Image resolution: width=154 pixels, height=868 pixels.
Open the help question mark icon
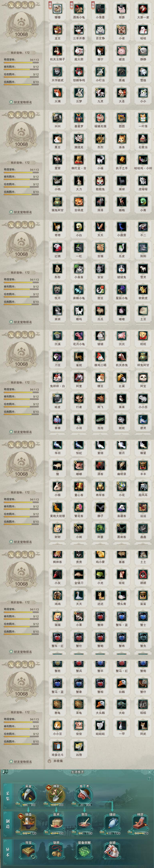[149, 779]
